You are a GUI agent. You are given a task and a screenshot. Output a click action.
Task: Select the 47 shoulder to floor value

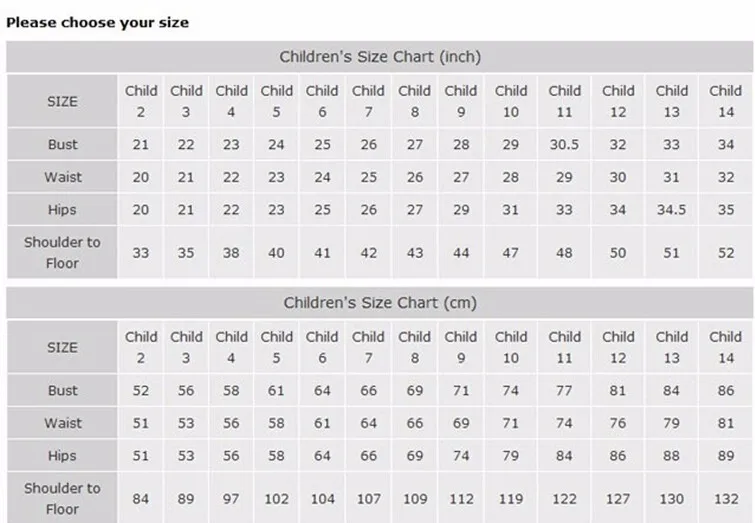tap(511, 253)
